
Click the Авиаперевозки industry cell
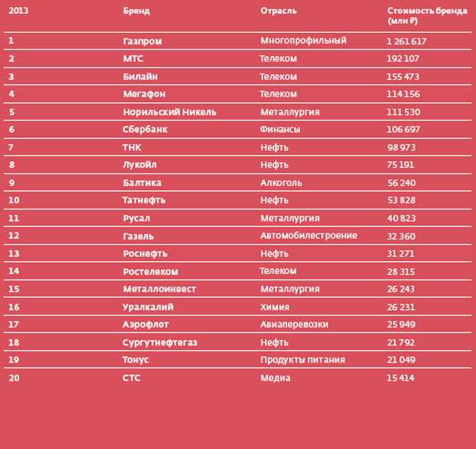pyautogui.click(x=295, y=325)
